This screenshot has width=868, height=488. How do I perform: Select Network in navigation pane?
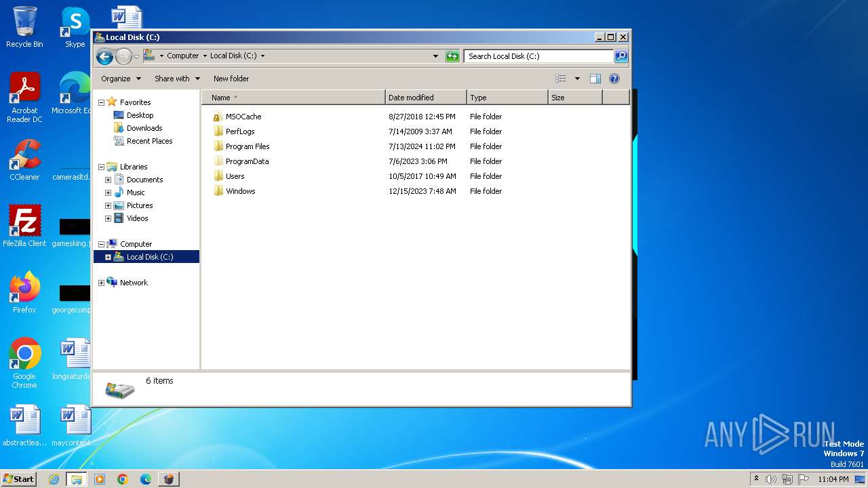pyautogui.click(x=134, y=283)
